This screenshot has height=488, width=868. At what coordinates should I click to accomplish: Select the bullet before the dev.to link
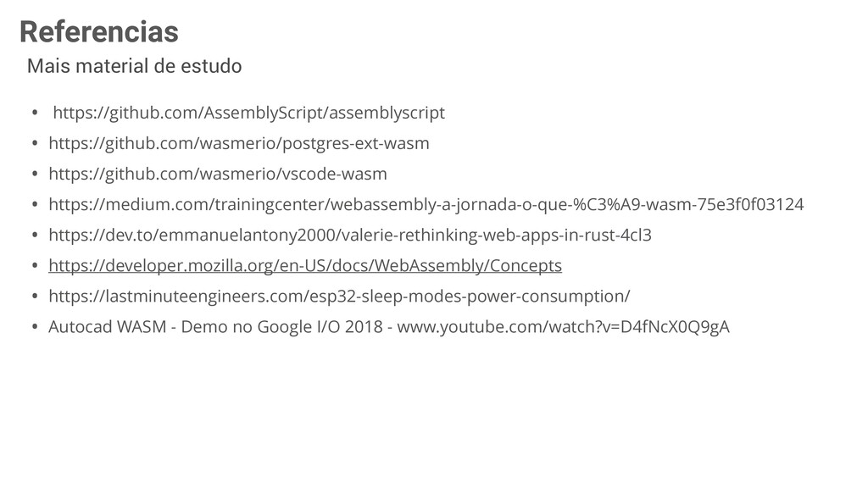click(x=35, y=235)
